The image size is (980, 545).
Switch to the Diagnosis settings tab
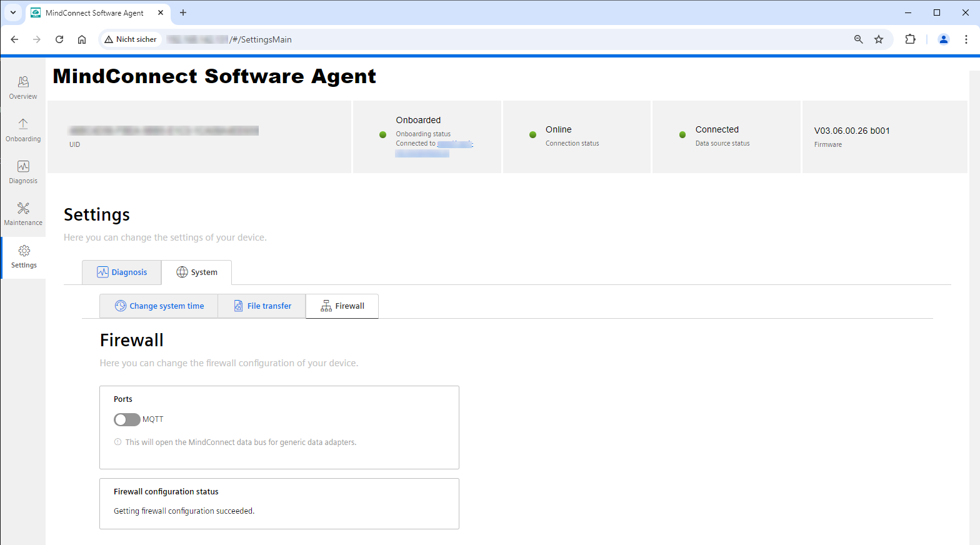pos(122,272)
